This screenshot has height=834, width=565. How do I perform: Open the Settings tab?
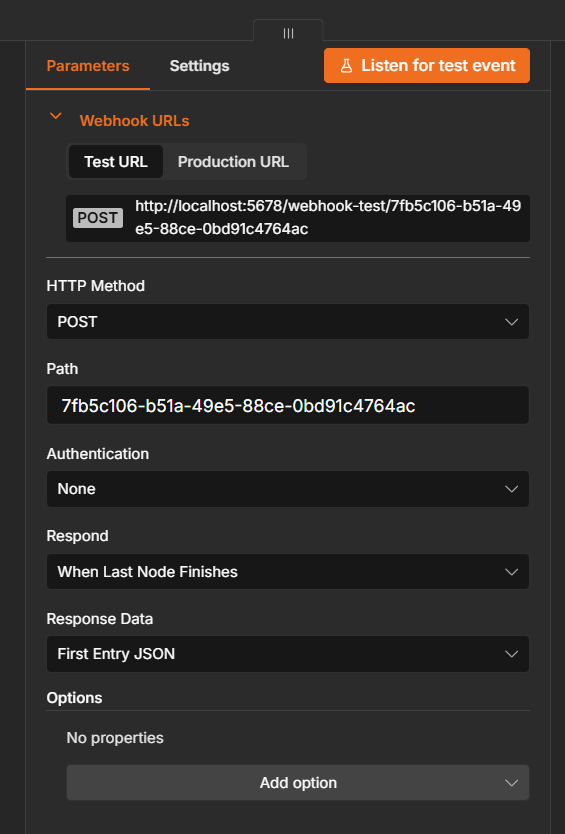(200, 66)
